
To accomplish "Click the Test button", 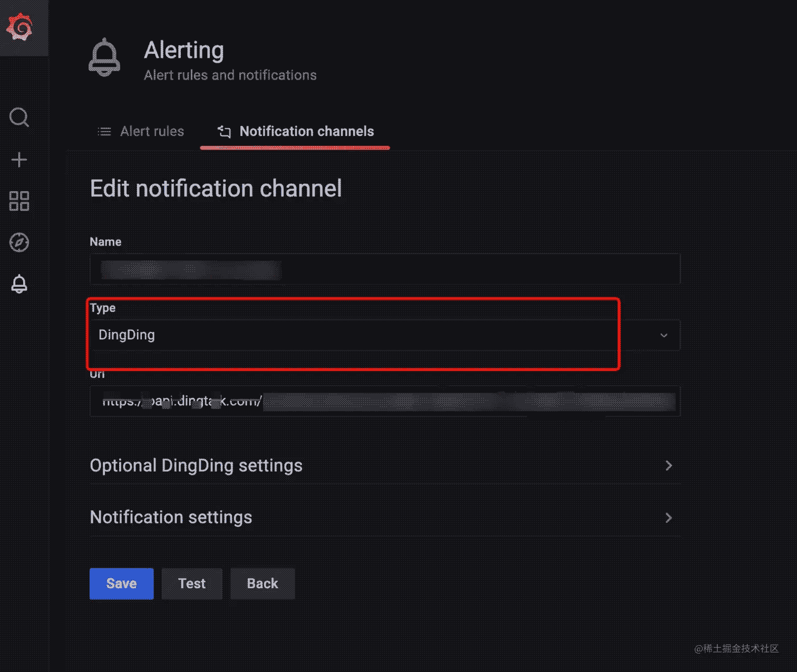I will tap(192, 583).
